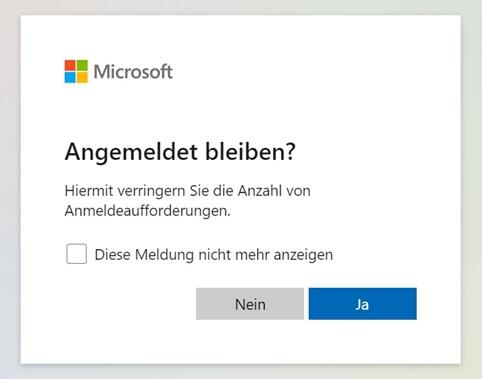482x379 pixels.
Task: Choose the blue Ja button
Action: [x=362, y=304]
